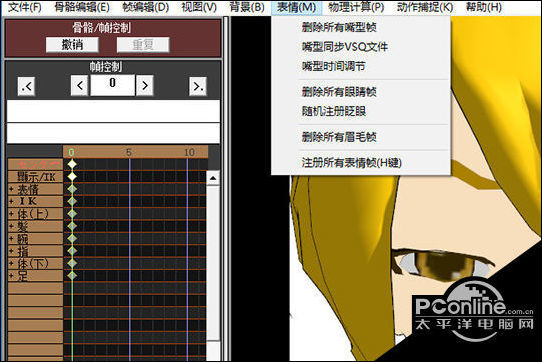Choose 注册所有表情帧(H键) menu entry
The width and height of the screenshot is (542, 362).
pyautogui.click(x=352, y=163)
